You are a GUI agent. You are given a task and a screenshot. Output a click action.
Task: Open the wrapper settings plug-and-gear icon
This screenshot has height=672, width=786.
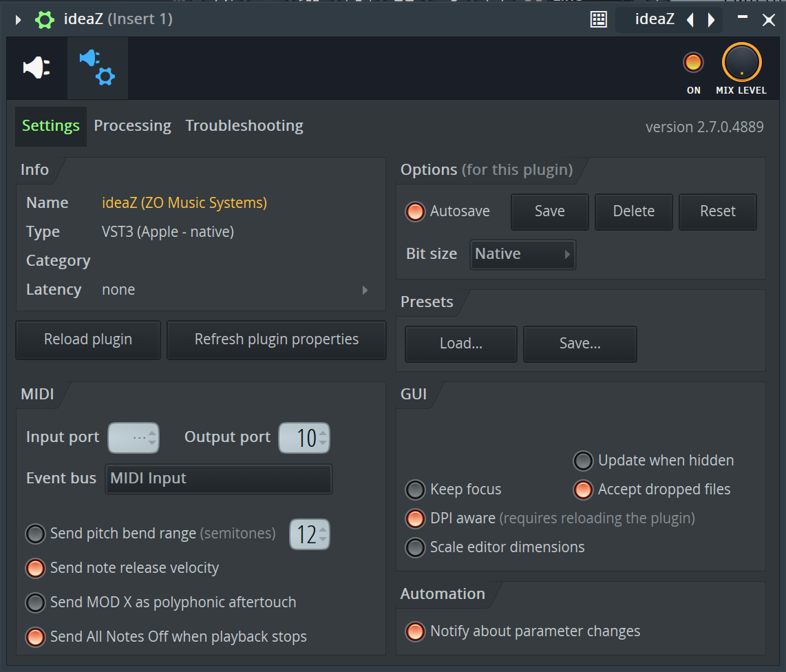(97, 67)
